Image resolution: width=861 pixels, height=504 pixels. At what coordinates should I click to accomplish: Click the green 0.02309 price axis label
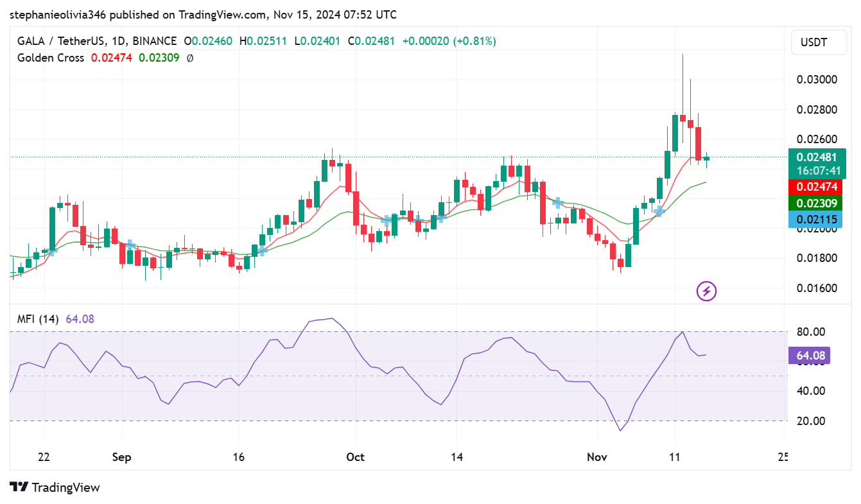pyautogui.click(x=815, y=204)
